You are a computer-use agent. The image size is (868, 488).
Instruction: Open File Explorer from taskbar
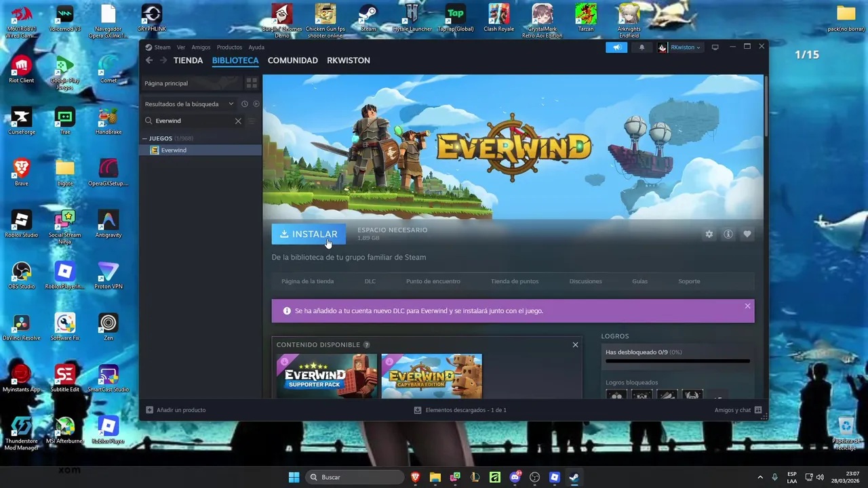tap(435, 477)
